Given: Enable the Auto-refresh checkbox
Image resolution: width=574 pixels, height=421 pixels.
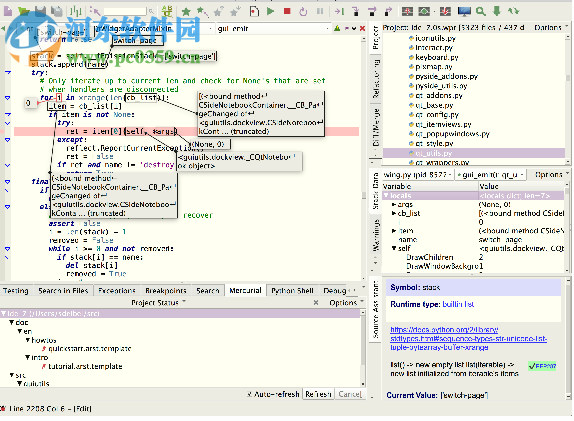Looking at the screenshot, I should click(x=249, y=394).
